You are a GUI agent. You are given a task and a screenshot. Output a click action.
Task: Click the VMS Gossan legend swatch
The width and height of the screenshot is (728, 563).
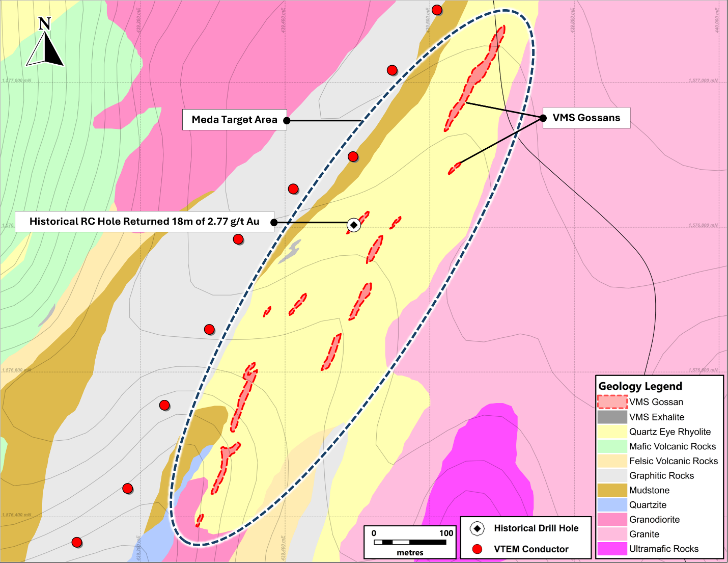[612, 402]
